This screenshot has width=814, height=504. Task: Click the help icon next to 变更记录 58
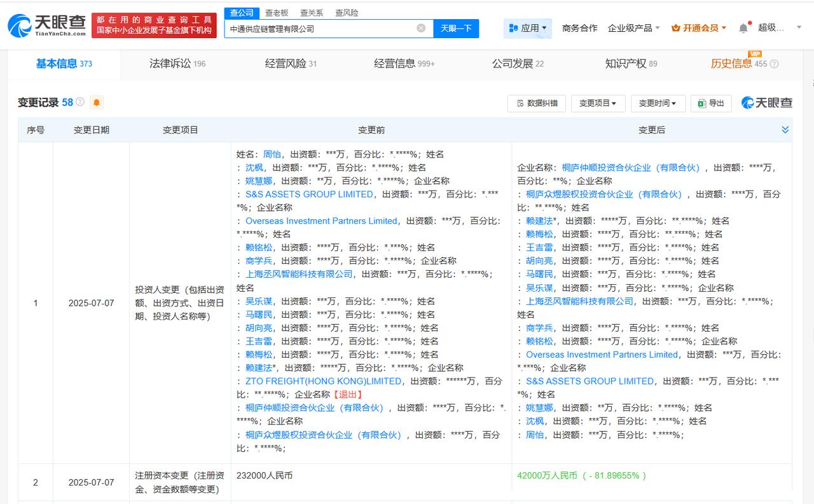click(80, 102)
